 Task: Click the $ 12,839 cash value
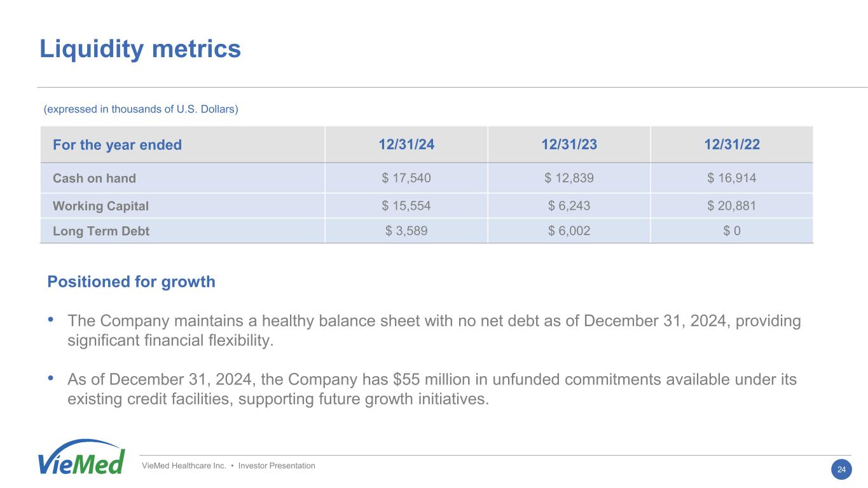coord(569,179)
